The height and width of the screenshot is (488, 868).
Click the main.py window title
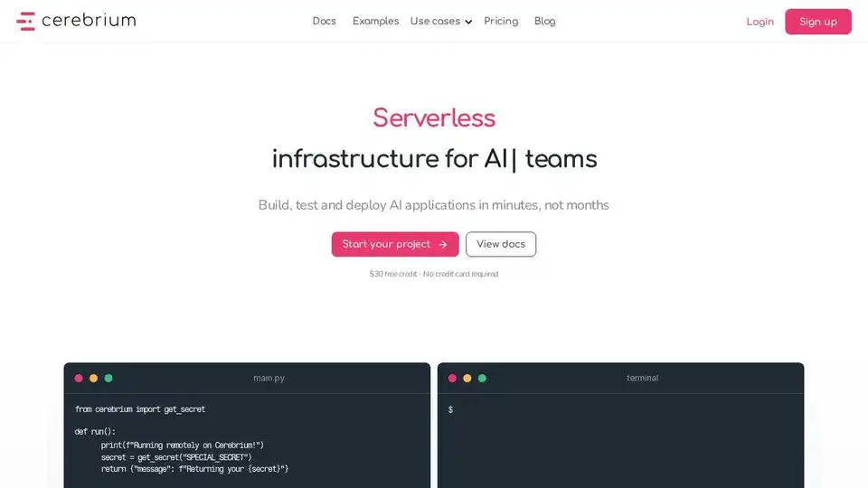click(269, 378)
